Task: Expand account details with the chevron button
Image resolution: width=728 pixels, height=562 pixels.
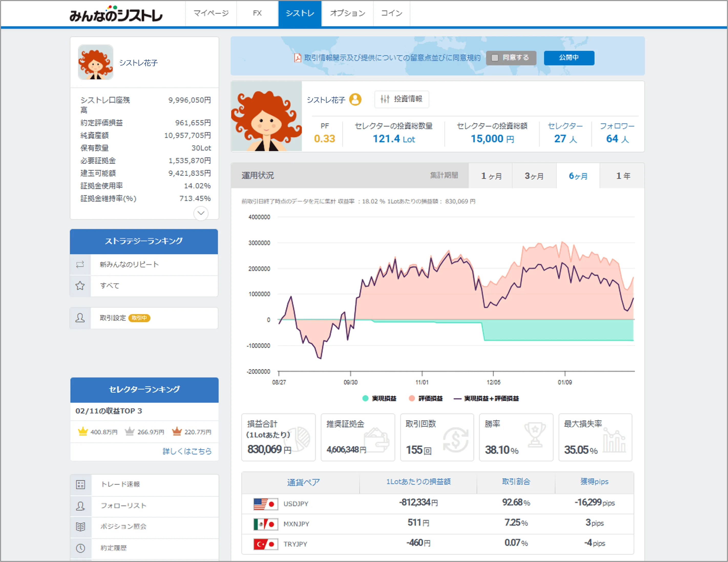Action: coord(201,213)
